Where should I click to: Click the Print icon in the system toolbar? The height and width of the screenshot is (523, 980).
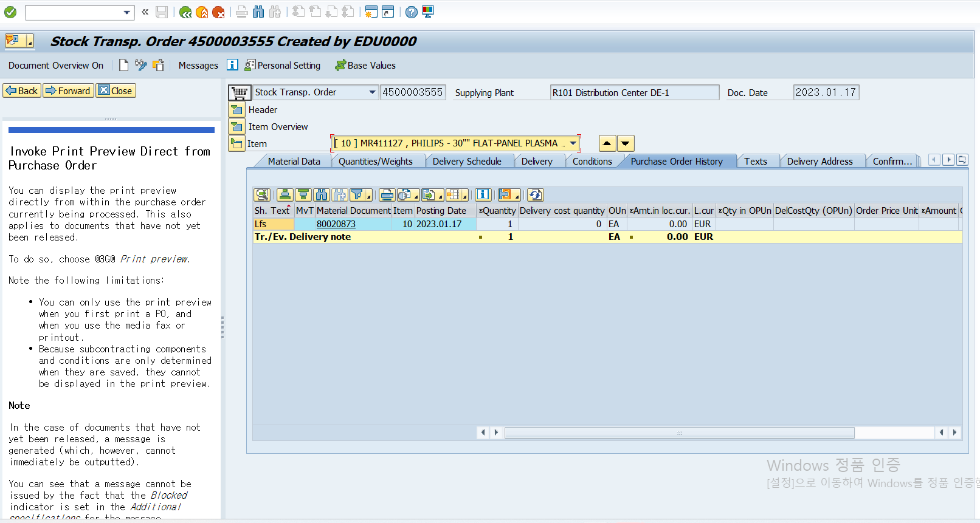tap(242, 12)
